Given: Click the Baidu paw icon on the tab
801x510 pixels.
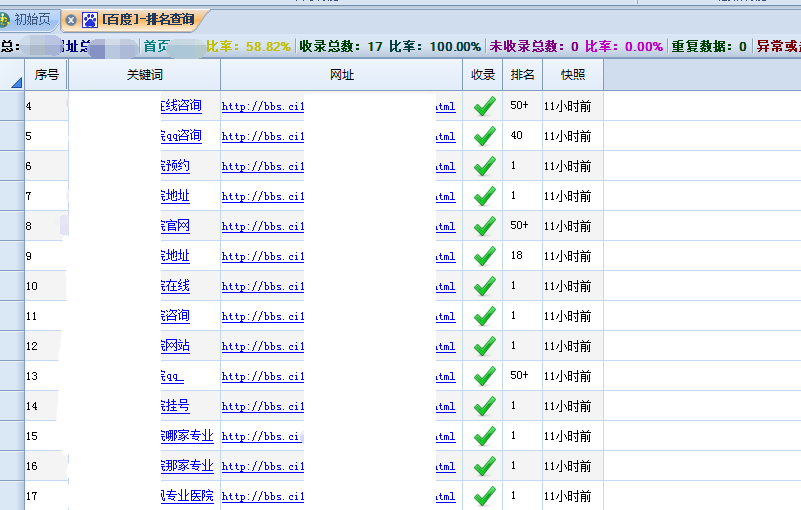Looking at the screenshot, I should pos(90,20).
